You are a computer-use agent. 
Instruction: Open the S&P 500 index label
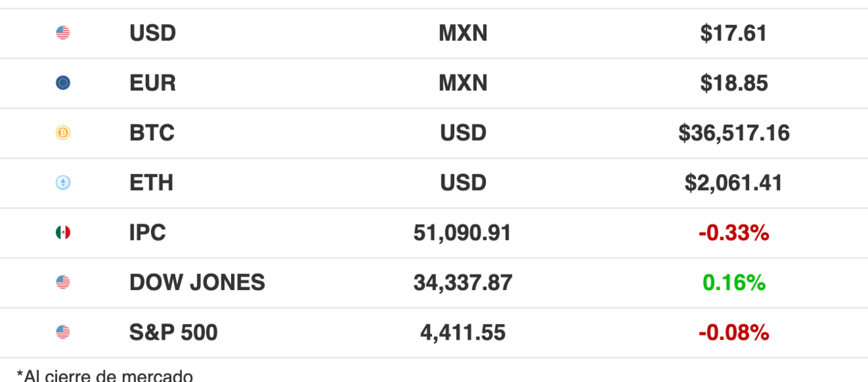[x=173, y=332]
